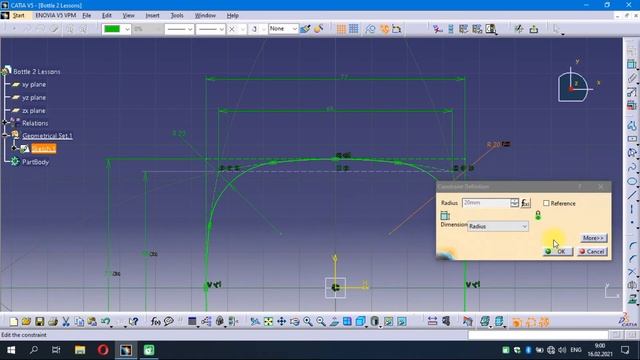
Task: Click the Zoom In magnifier
Action: 308,322
